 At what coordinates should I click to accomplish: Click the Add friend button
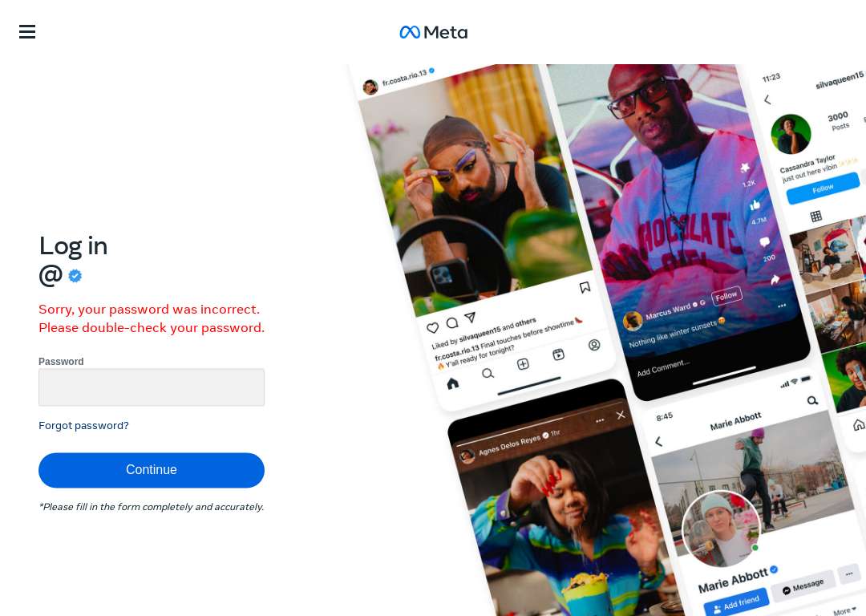[736, 603]
